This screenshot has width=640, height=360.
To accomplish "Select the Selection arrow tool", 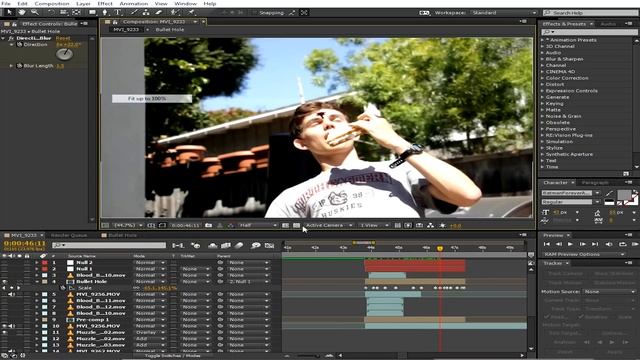I will coord(9,13).
